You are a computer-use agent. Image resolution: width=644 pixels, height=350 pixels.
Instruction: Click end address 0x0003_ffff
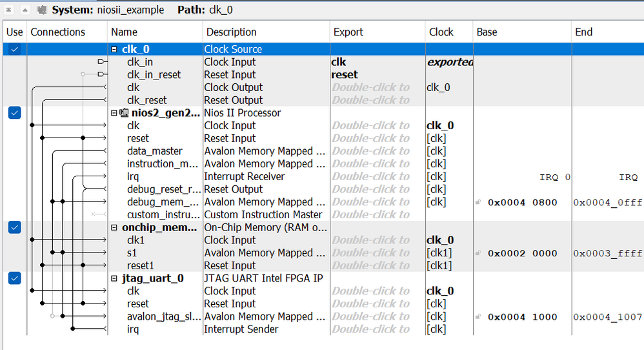(608, 254)
